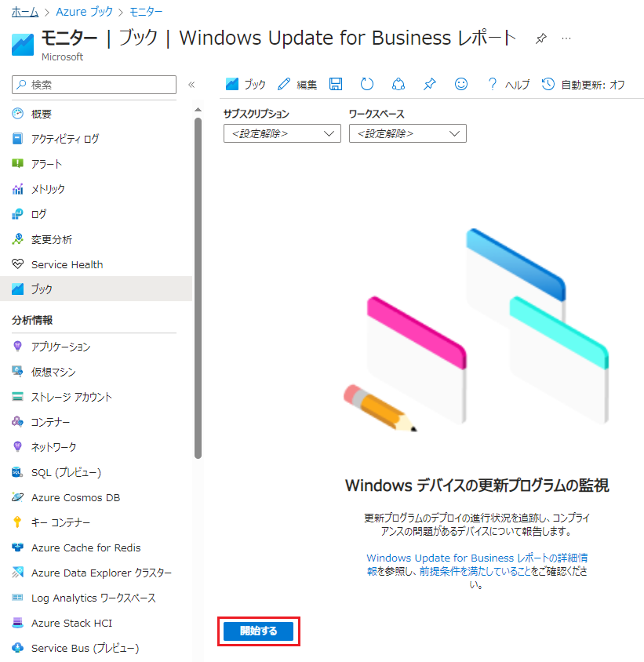Image resolution: width=644 pixels, height=662 pixels.
Task: Open the more options ellipsis by the title
Action: click(x=566, y=39)
